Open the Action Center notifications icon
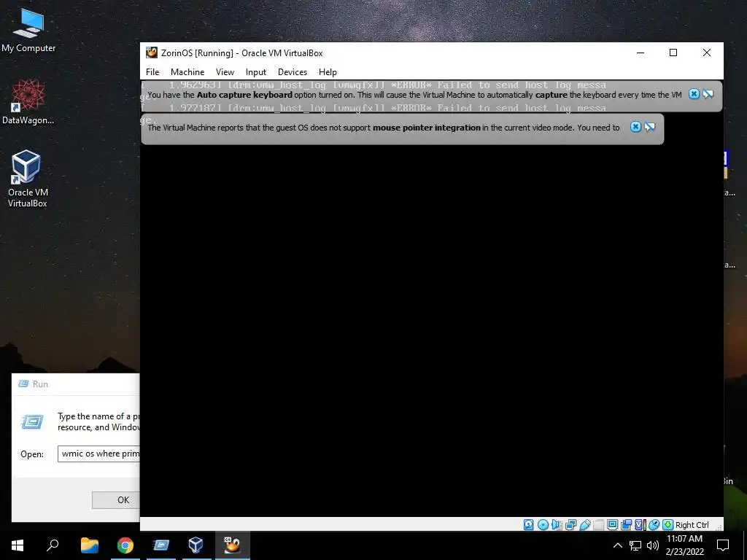 pos(723,545)
